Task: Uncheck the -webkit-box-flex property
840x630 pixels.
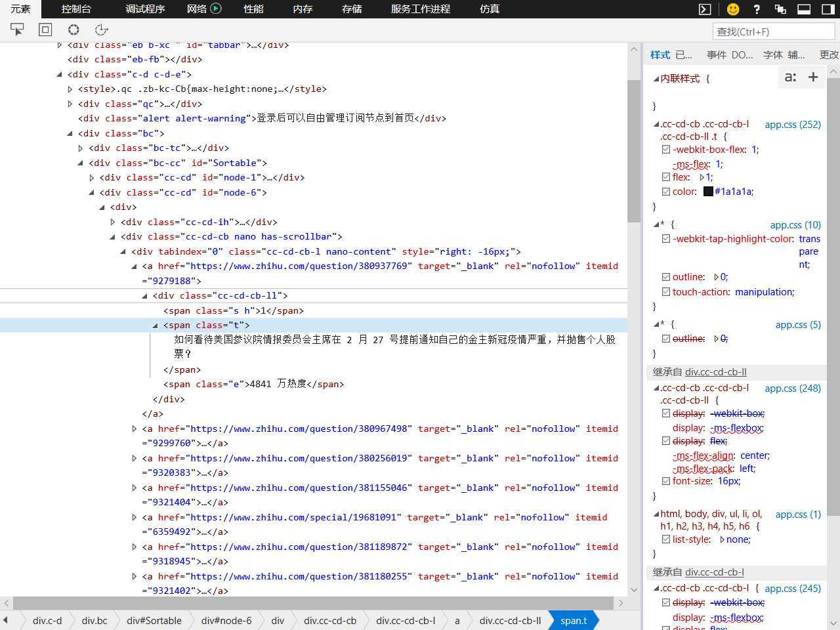Action: (x=666, y=150)
